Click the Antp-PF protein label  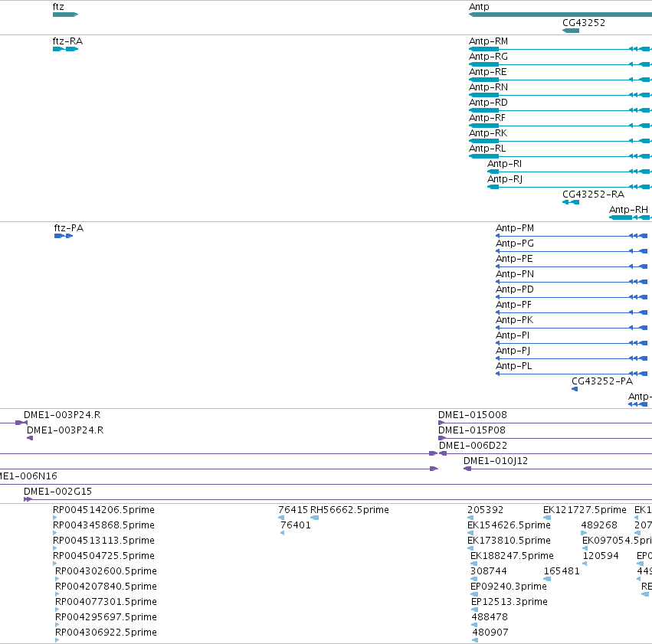513,305
